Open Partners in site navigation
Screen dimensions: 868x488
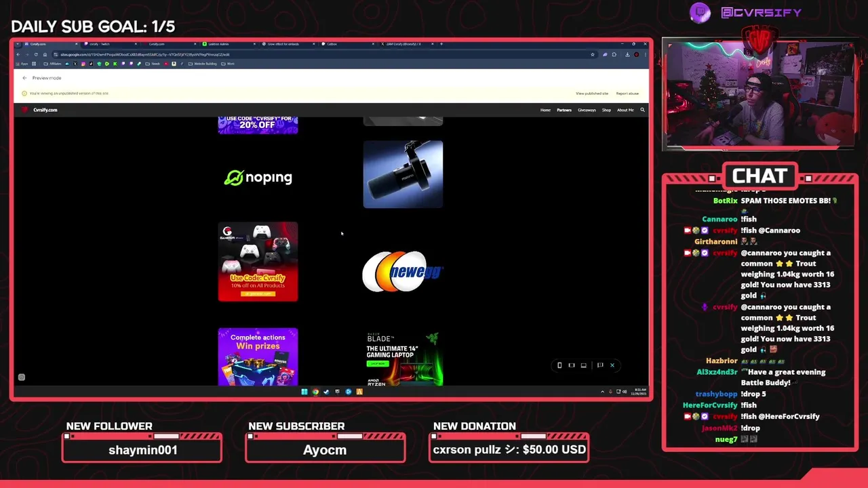(564, 110)
